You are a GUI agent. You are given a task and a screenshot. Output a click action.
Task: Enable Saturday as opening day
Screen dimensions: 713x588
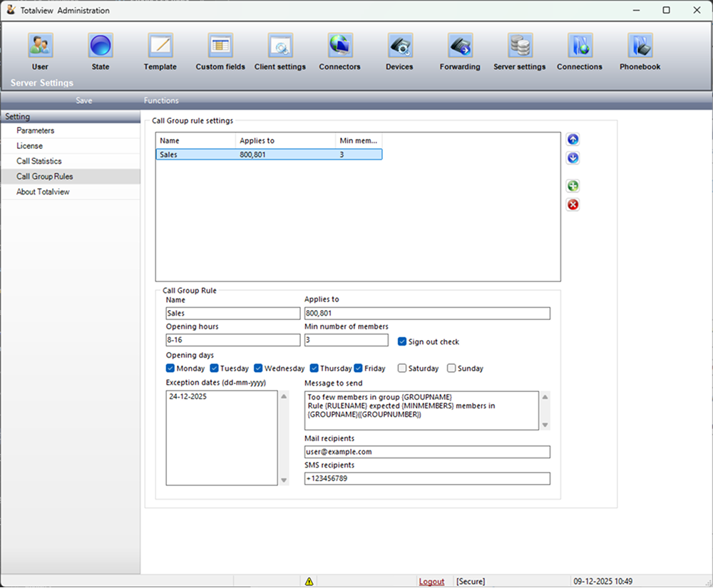402,368
